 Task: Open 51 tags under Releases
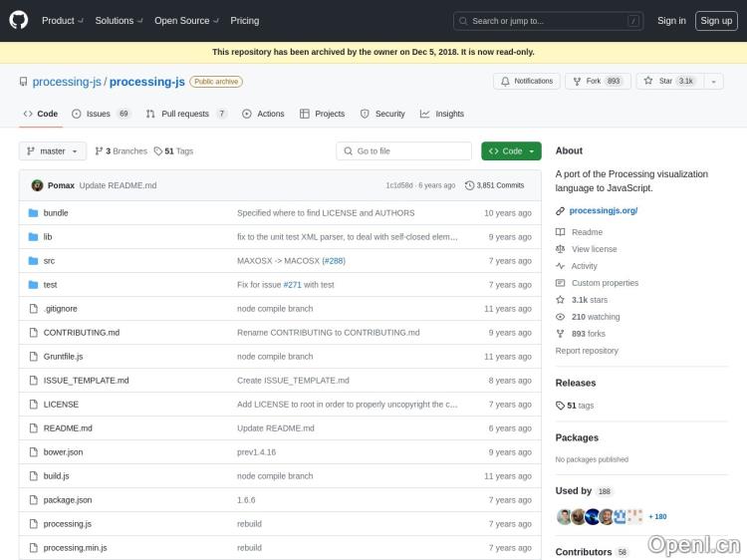click(575, 406)
